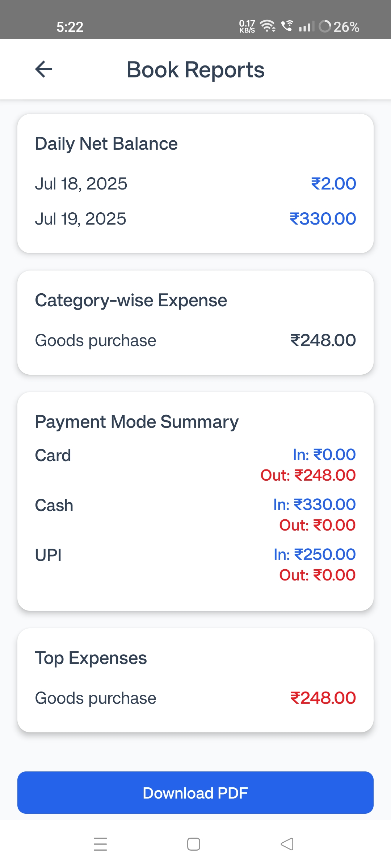Image resolution: width=391 pixels, height=868 pixels.
Task: Open Android recent apps menu icon
Action: [100, 844]
